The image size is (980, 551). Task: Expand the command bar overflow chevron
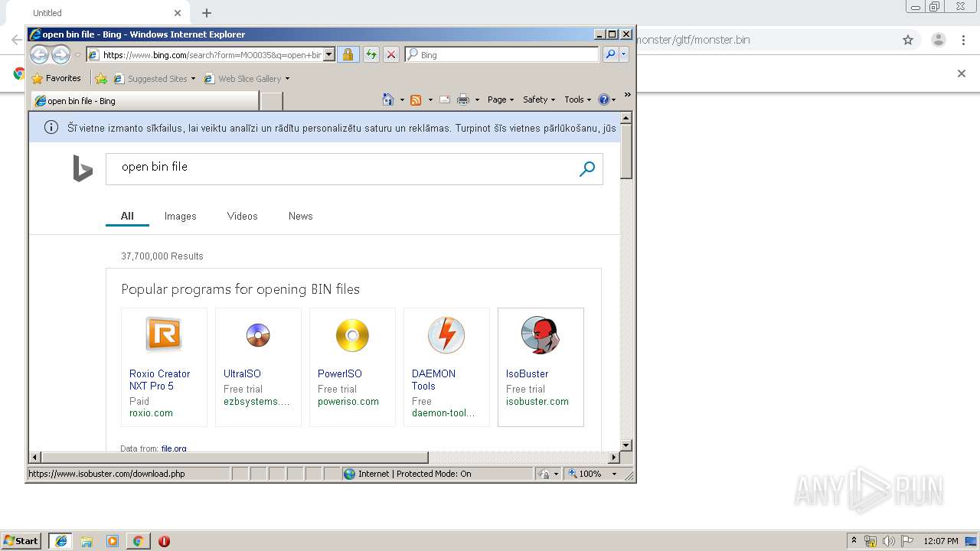point(628,95)
